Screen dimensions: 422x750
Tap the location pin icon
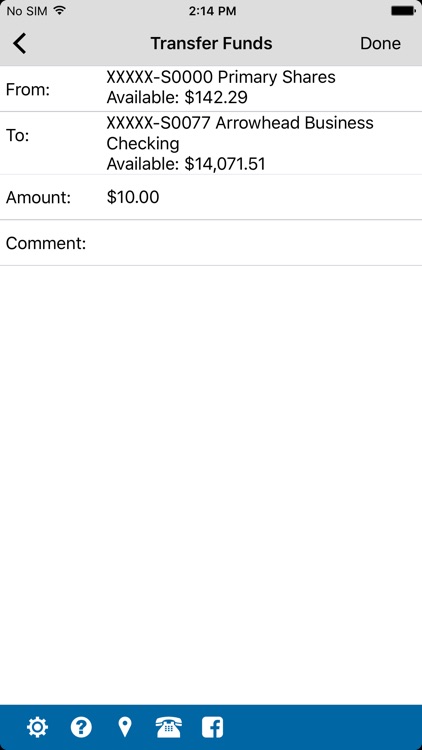(125, 727)
